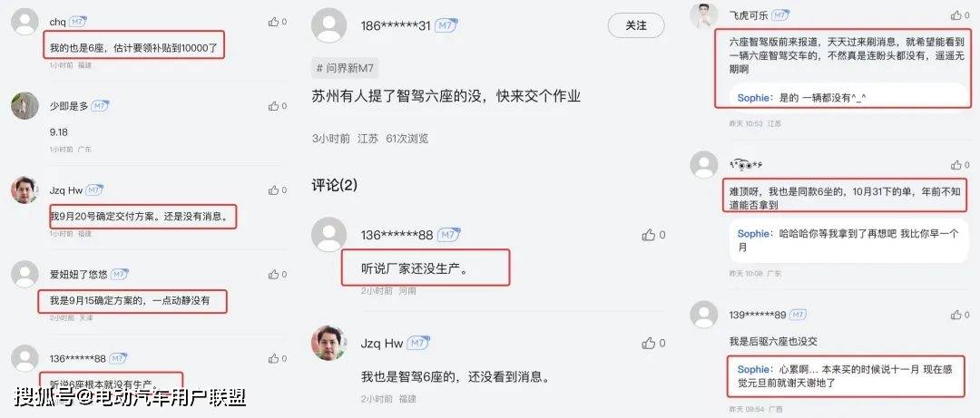Image resolution: width=980 pixels, height=418 pixels.
Task: Like Jzq Hw's 9月20号 comment
Action: pyautogui.click(x=273, y=190)
